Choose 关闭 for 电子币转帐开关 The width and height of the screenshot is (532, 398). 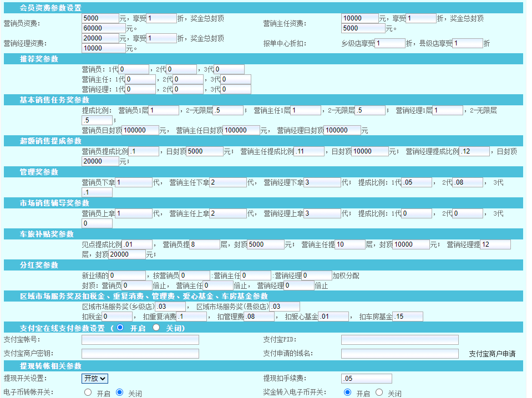coord(119,392)
